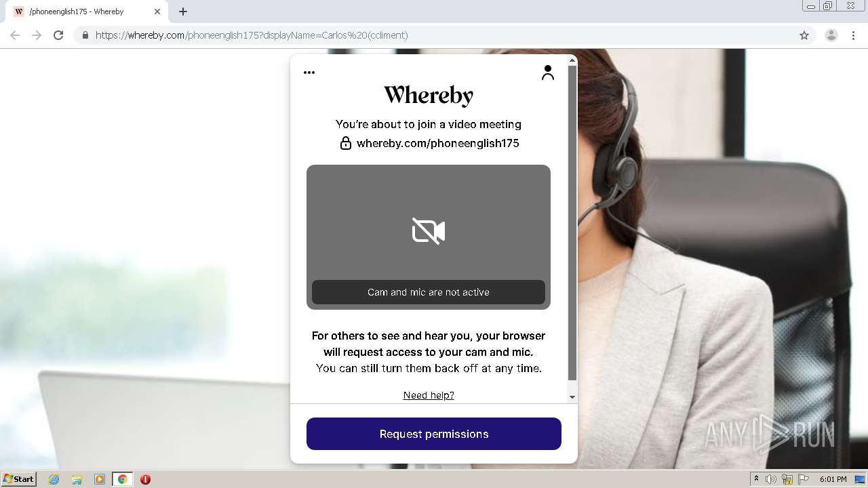
Task: Show hidden system tray icons
Action: point(756,479)
